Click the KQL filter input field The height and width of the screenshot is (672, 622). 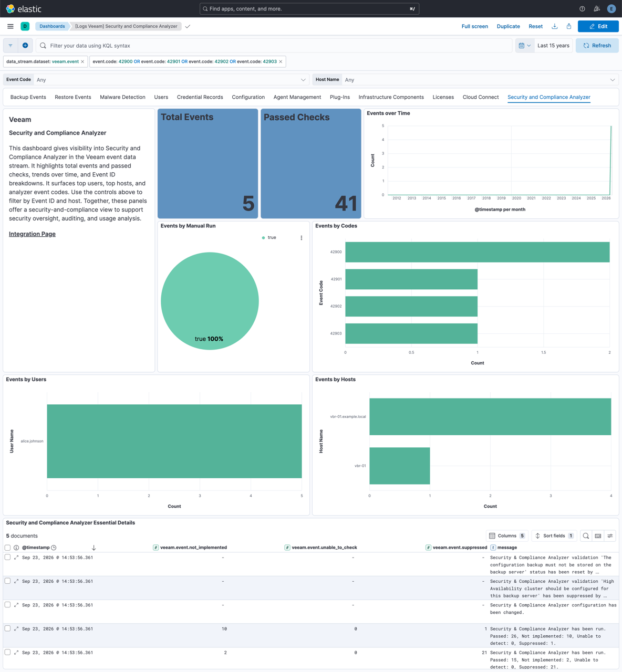coord(274,46)
